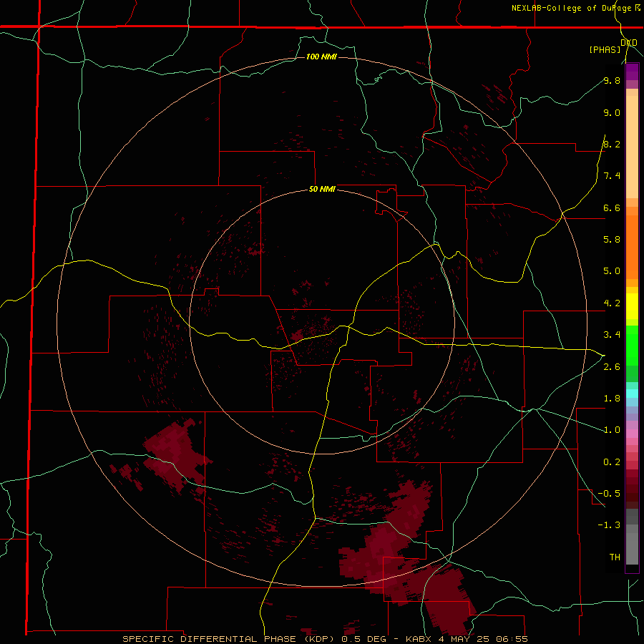The height and width of the screenshot is (644, 644).
Task: Pick the bright green band of color bar
Action: 632,345
